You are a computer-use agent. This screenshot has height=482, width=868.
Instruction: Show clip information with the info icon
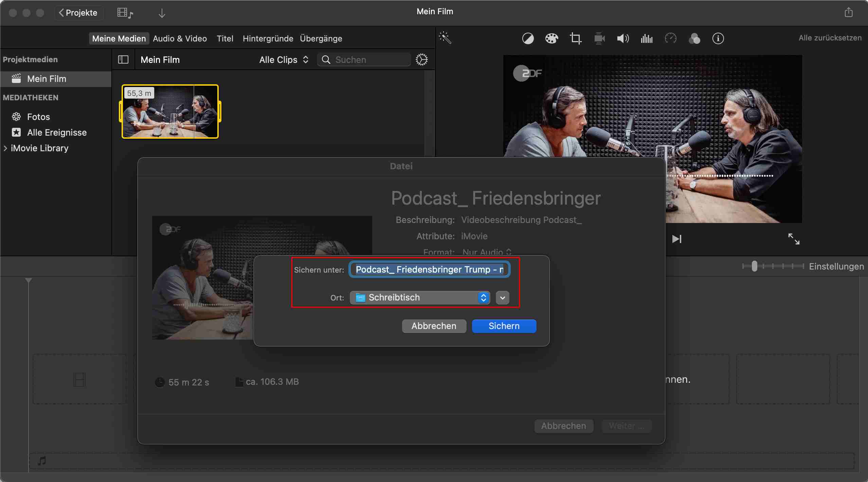718,38
